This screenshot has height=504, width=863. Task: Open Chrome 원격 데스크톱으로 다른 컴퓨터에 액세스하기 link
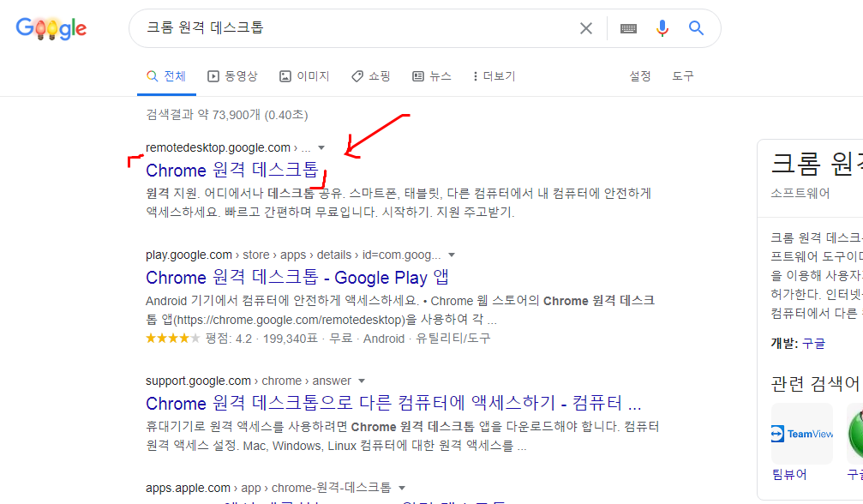393,403
